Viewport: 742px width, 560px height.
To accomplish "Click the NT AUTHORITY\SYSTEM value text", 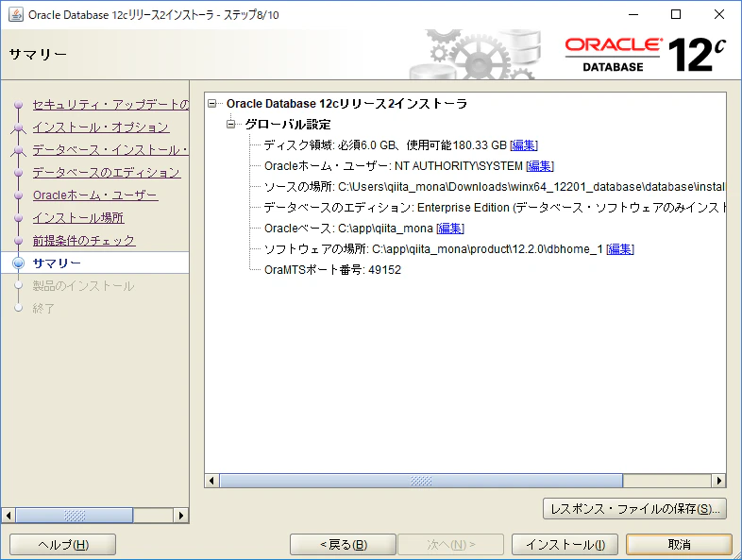I will pos(459,166).
